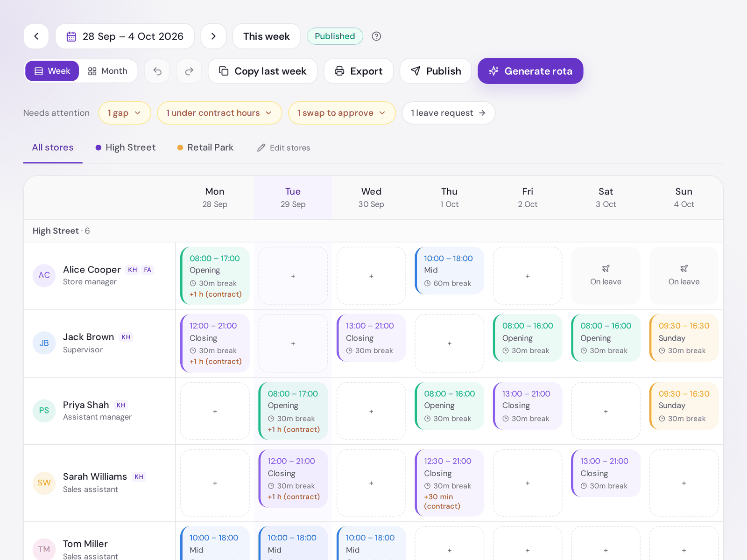Switch to Month view
The height and width of the screenshot is (560, 747).
pyautogui.click(x=108, y=71)
